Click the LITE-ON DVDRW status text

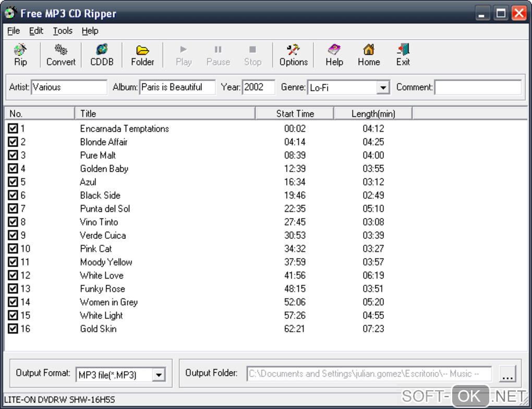coord(59,400)
